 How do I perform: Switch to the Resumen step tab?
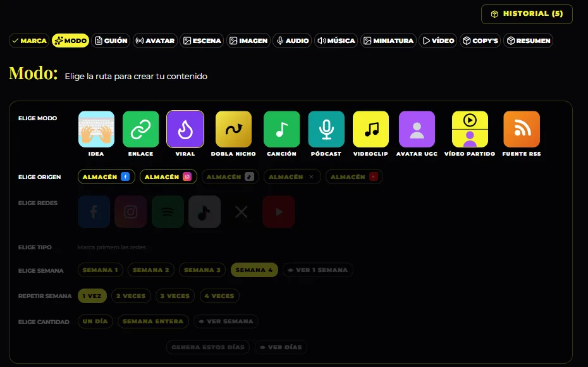coord(529,40)
